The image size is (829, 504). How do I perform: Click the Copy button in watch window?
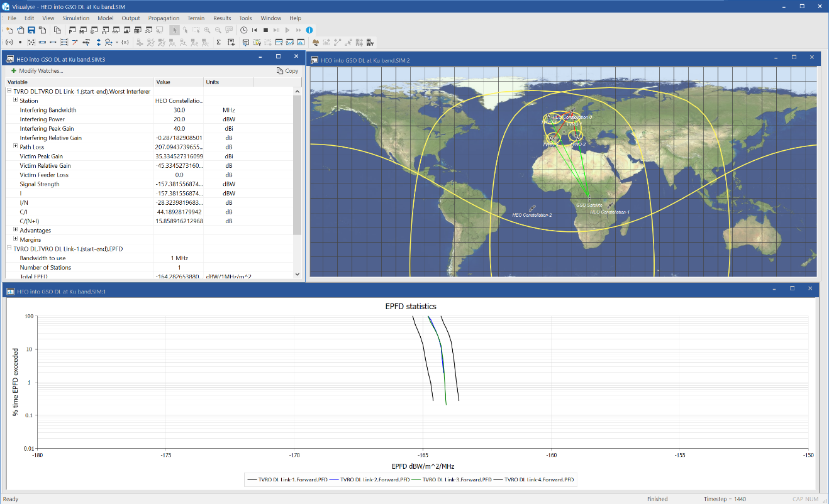pyautogui.click(x=288, y=71)
